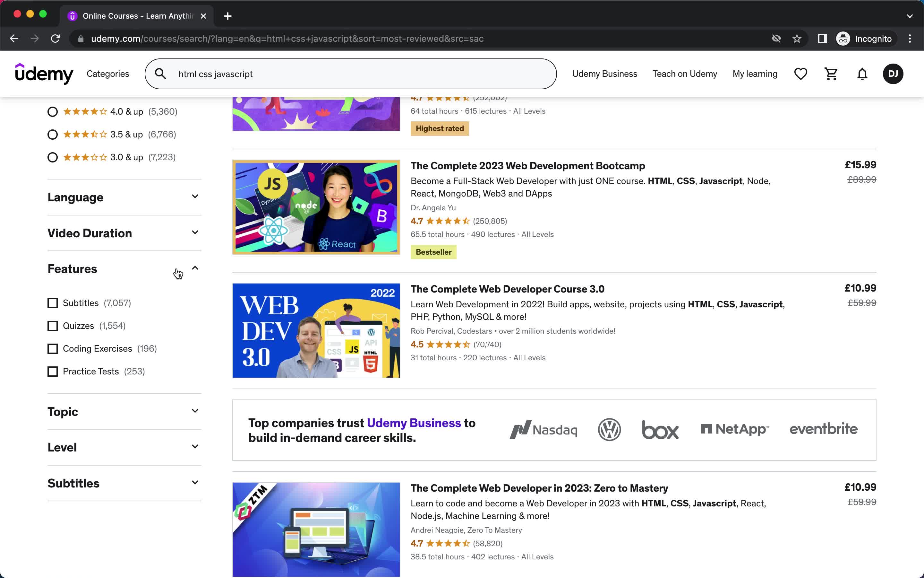
Task: Open Udemy Business link
Action: click(x=604, y=74)
